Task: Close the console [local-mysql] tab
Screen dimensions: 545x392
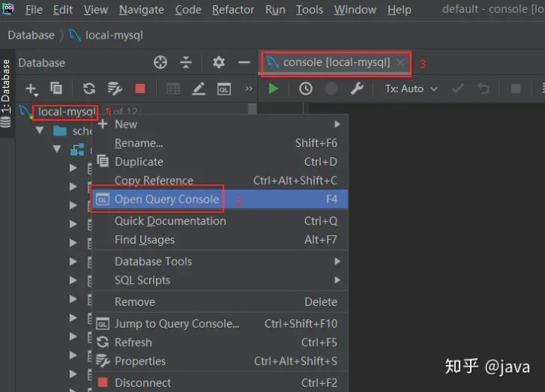Action: (400, 62)
